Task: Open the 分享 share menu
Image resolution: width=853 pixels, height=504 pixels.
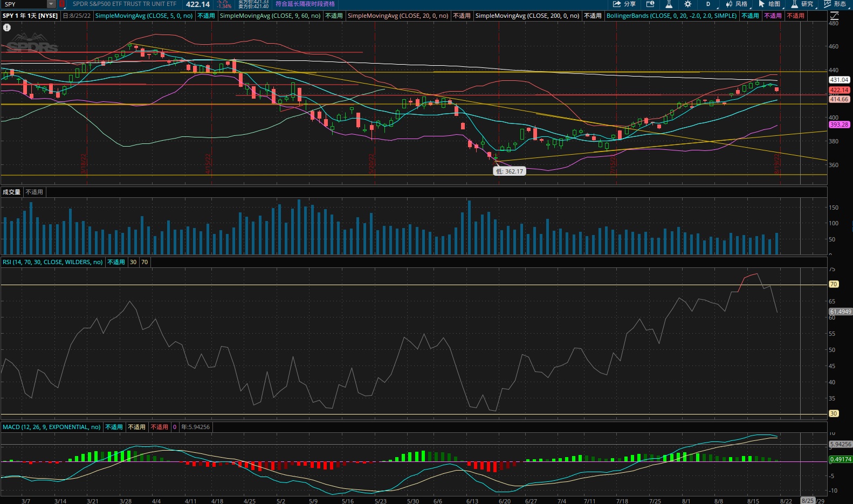Action: 624,4
